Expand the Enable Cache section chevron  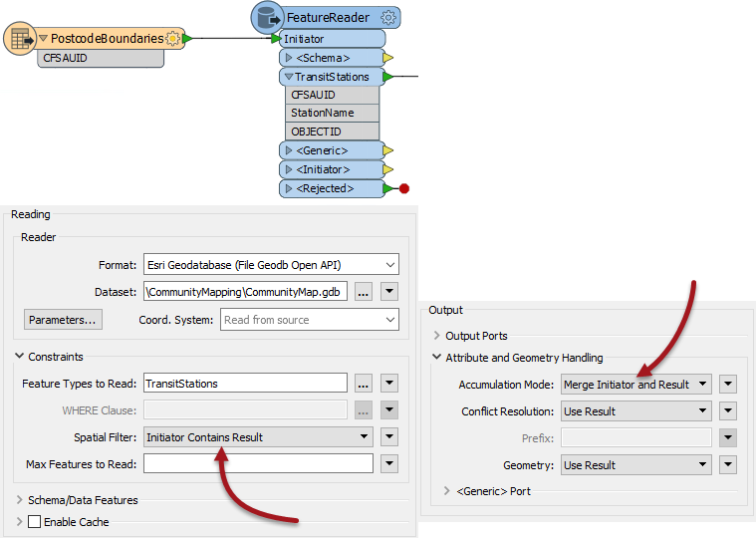coord(20,522)
